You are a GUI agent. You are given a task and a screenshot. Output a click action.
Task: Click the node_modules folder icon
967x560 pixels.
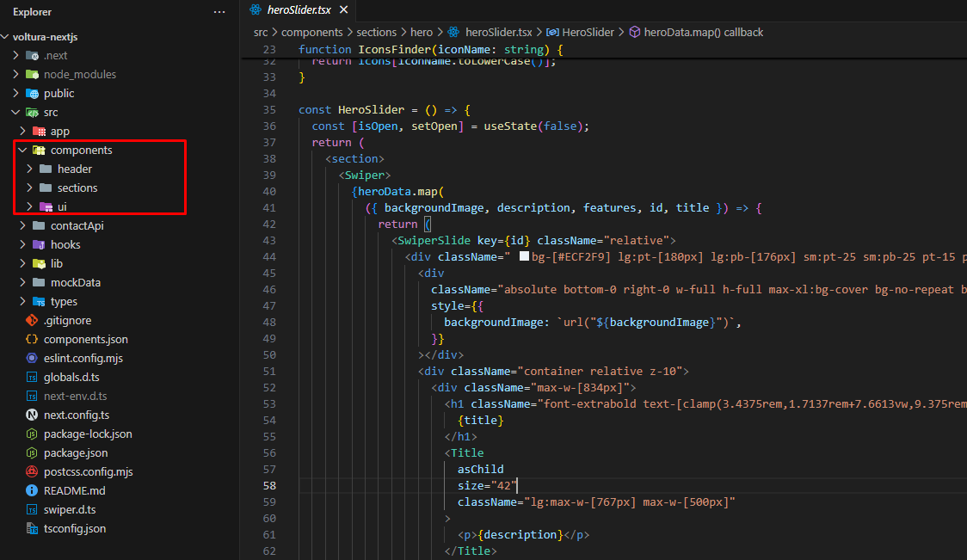click(x=33, y=74)
